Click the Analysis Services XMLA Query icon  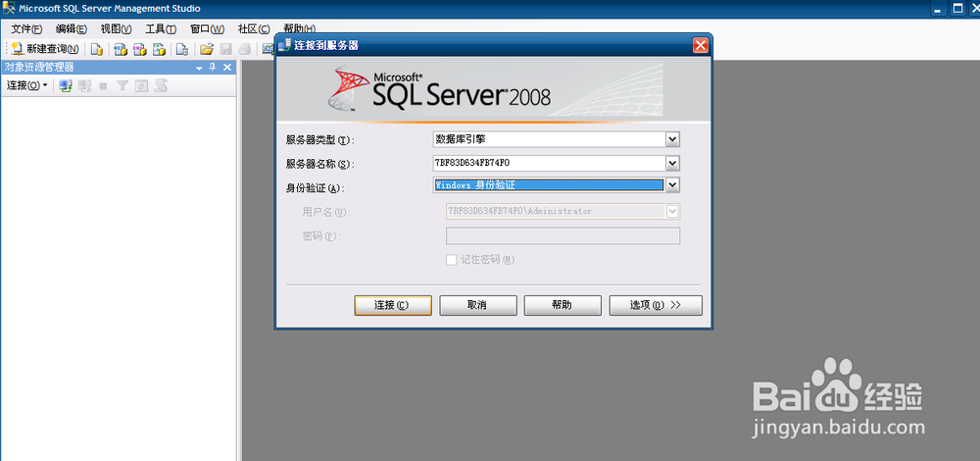click(160, 49)
